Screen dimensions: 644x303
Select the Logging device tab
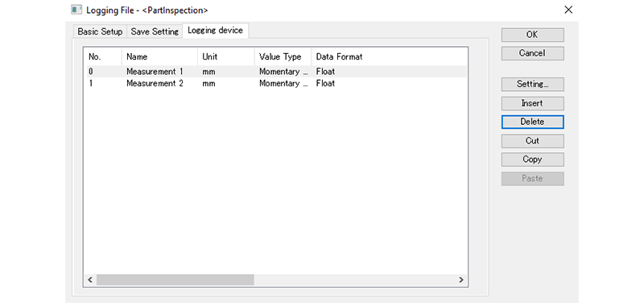point(215,31)
